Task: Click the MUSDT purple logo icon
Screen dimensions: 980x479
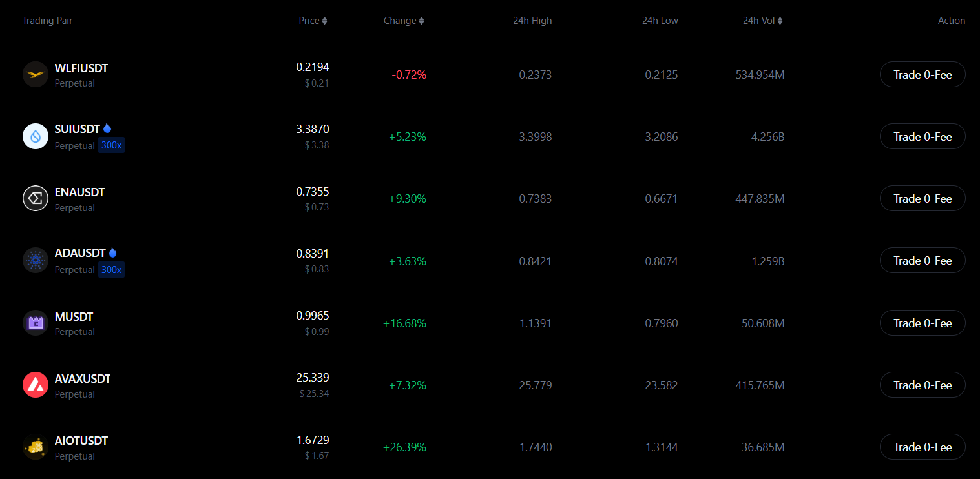Action: click(36, 323)
